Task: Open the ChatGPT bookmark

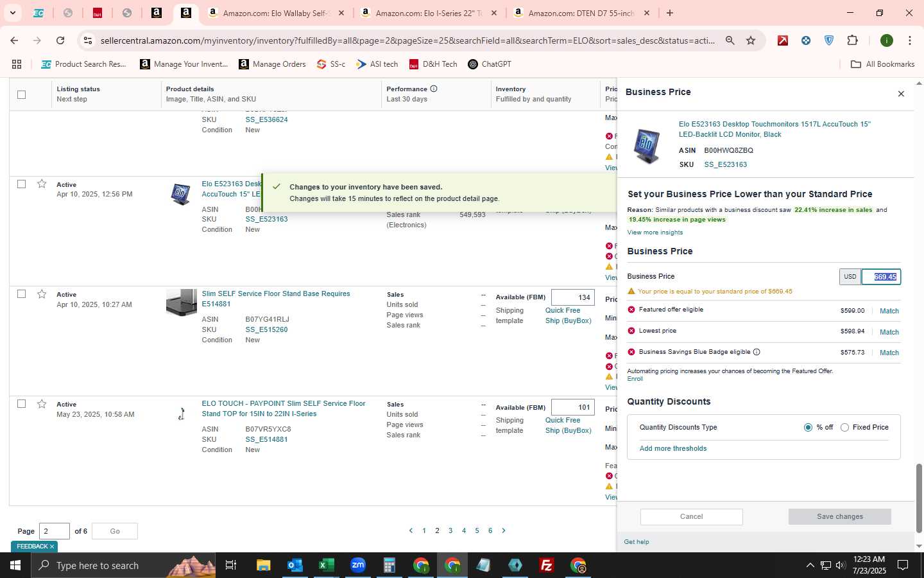Action: pyautogui.click(x=490, y=64)
